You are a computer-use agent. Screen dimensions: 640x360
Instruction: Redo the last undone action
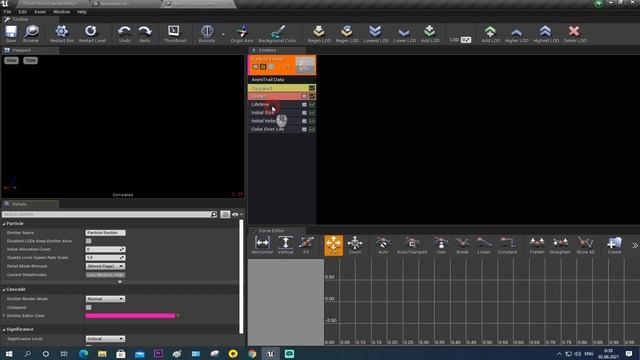pos(145,33)
